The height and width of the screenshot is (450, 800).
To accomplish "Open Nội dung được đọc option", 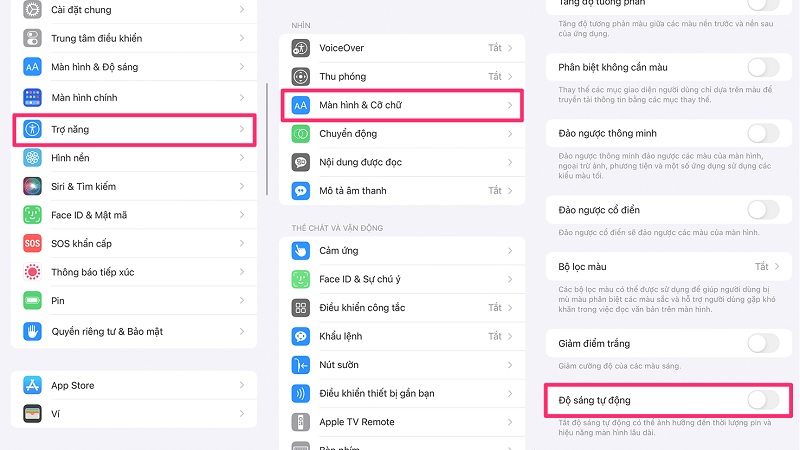I will pos(402,162).
